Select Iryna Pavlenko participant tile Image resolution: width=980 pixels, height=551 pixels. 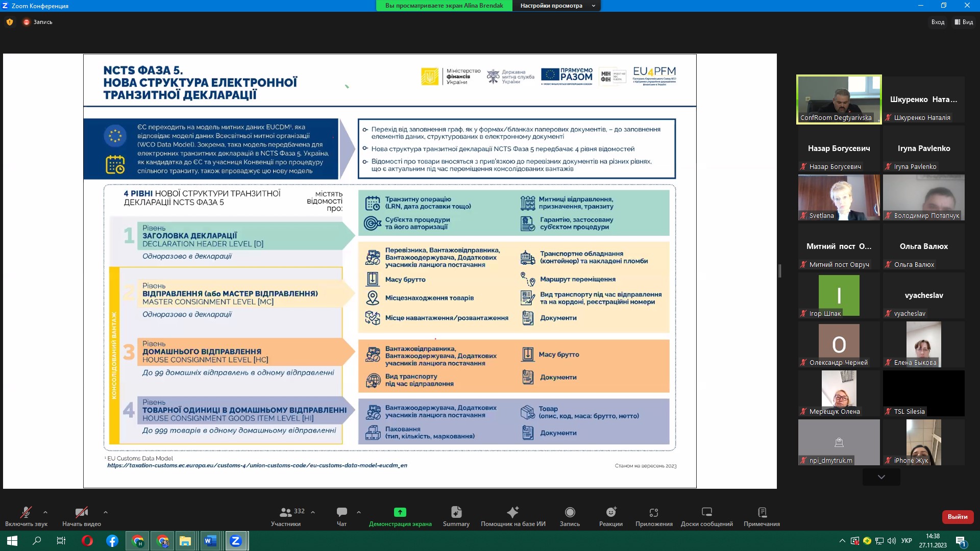[x=924, y=148]
